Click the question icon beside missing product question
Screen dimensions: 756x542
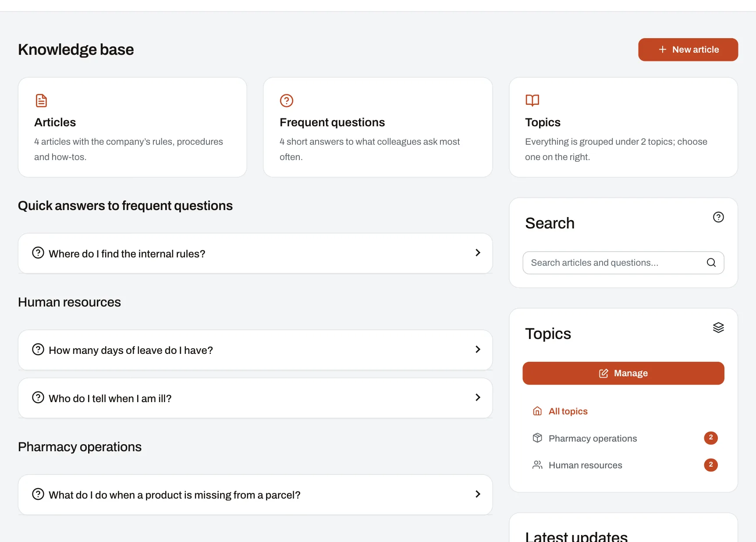coord(38,494)
